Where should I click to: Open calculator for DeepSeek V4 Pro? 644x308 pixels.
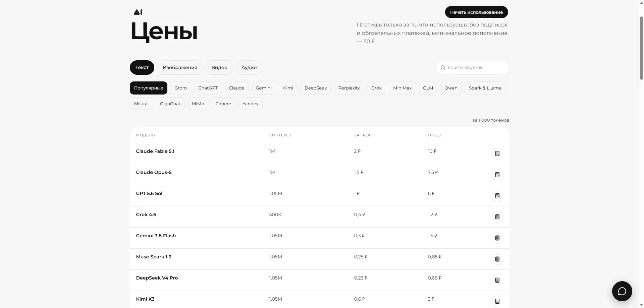[497, 280]
